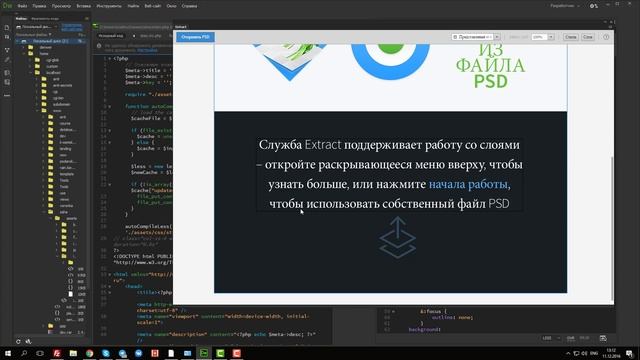Click the three-dots more tools icon
Image resolution: width=640 pixels, height=360 pixels.
[x=7, y=95]
